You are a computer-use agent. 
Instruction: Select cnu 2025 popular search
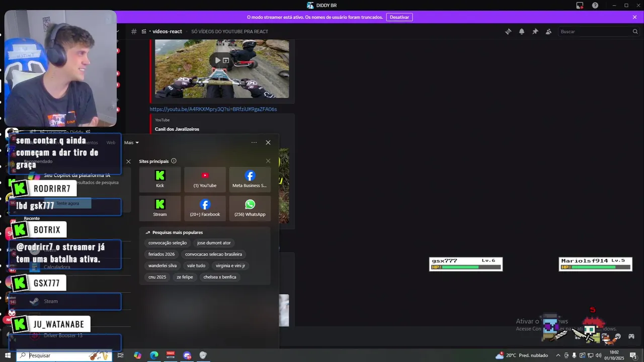pyautogui.click(x=157, y=277)
